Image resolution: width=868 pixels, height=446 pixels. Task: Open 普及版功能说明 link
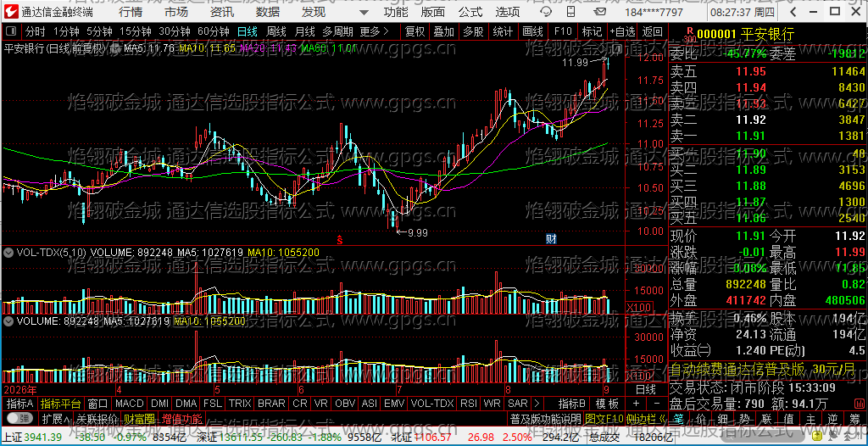pyautogui.click(x=545, y=418)
